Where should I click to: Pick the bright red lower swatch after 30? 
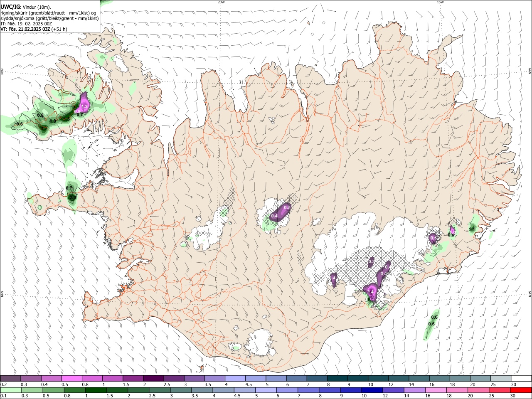coord(520,390)
